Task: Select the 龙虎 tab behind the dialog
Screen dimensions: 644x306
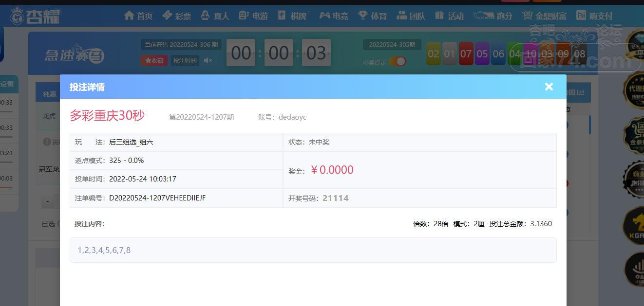Action: (x=49, y=116)
